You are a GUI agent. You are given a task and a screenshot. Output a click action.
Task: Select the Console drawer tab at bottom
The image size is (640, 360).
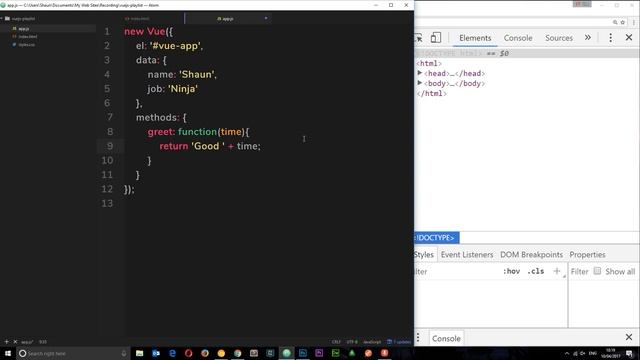click(446, 338)
